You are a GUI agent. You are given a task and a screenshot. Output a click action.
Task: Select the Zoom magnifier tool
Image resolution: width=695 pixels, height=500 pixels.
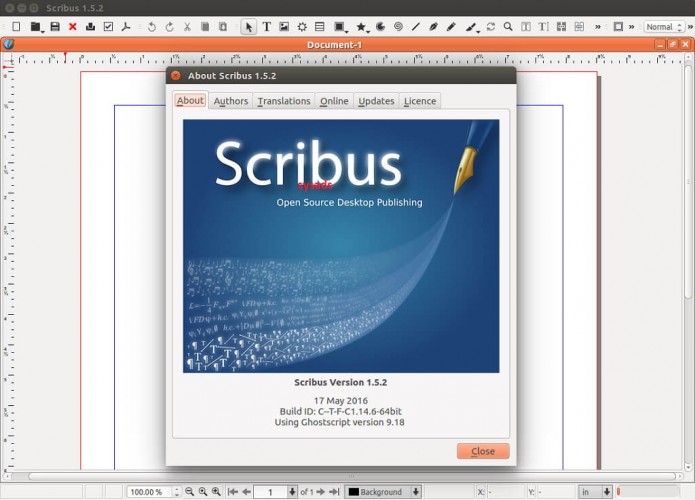pyautogui.click(x=508, y=27)
